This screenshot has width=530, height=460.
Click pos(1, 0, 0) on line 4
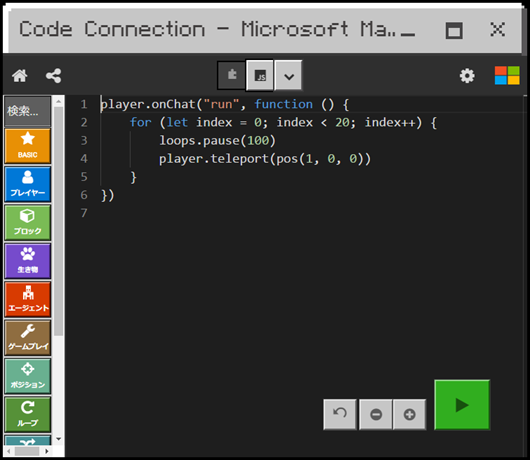[x=320, y=159]
